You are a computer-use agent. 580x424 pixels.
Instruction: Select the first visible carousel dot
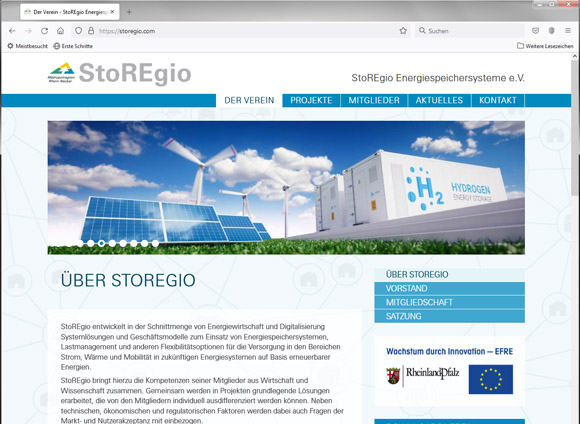click(80, 243)
